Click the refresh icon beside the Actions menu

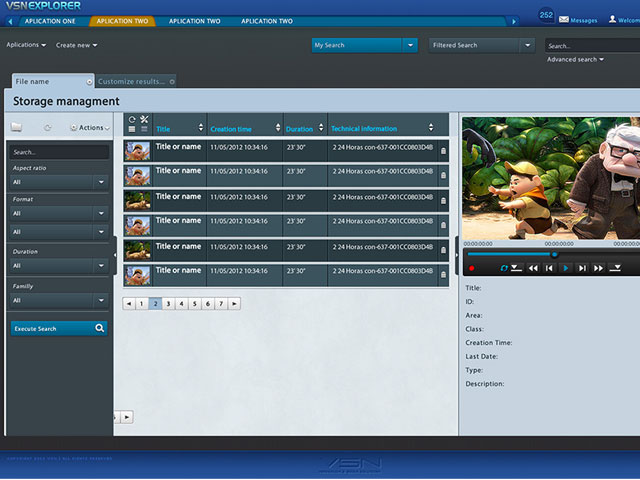tap(48, 128)
